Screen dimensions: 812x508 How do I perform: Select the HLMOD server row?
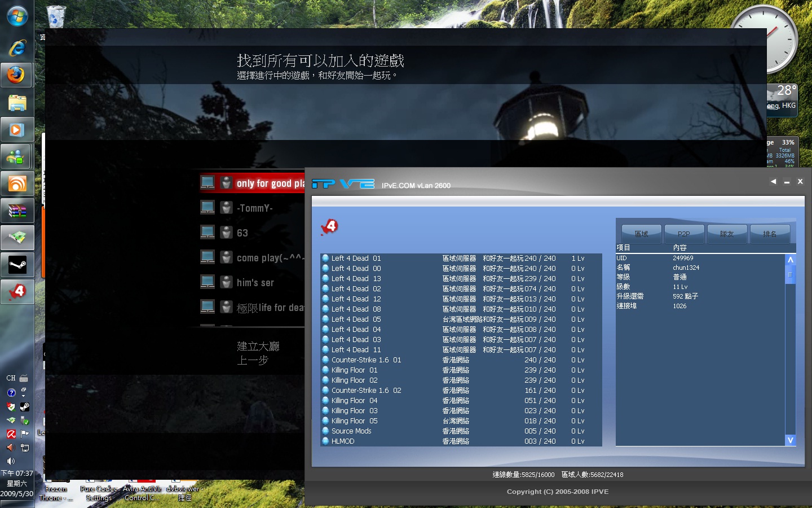[x=461, y=441]
